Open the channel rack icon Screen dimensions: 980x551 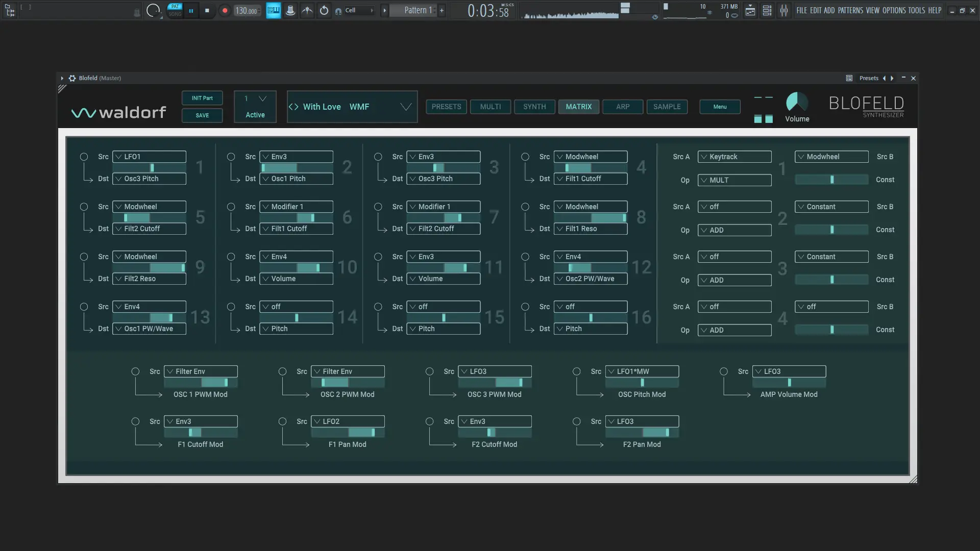tap(767, 10)
